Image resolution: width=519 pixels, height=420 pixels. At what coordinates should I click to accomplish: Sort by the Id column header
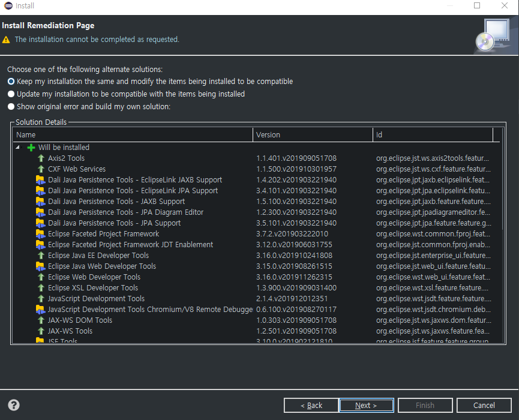(x=433, y=135)
